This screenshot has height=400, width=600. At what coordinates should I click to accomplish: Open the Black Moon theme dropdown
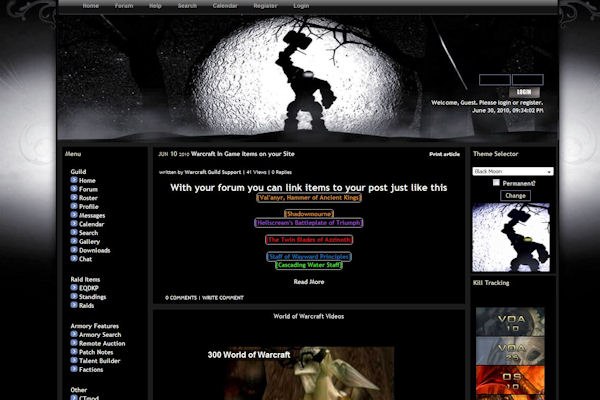[x=513, y=171]
